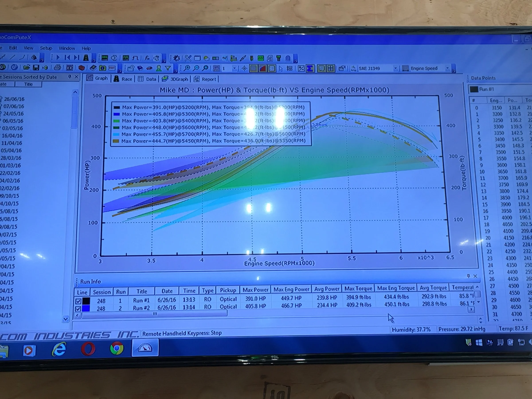Click the zoom-to-fit magnifier icon
The width and height of the screenshot is (532, 399).
[x=205, y=68]
